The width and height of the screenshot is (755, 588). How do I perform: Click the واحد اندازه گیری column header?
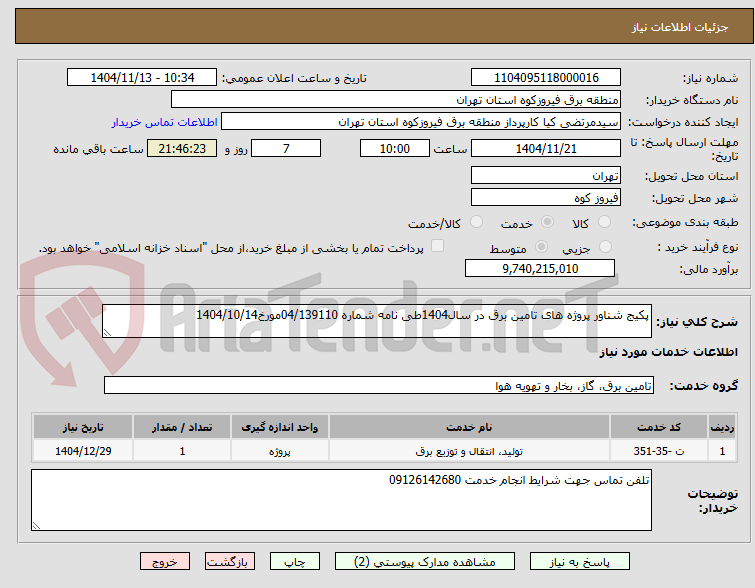coord(280,427)
